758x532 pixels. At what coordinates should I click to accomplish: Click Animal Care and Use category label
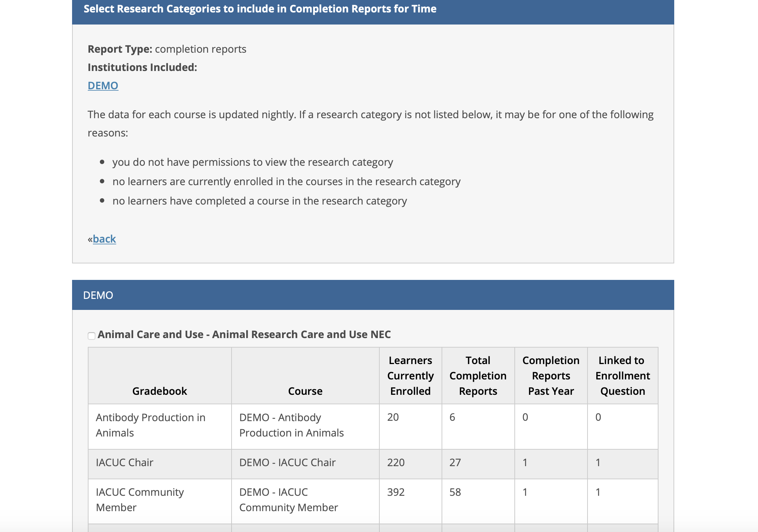click(x=244, y=334)
